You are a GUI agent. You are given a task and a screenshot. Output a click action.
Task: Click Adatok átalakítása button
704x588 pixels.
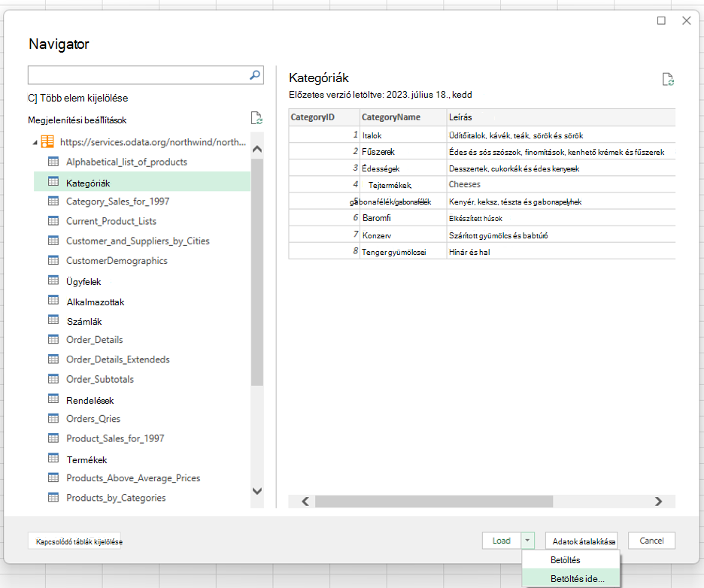point(582,541)
